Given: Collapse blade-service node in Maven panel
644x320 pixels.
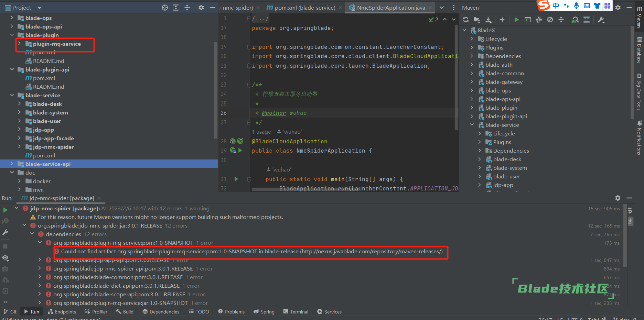Looking at the screenshot, I should point(472,125).
